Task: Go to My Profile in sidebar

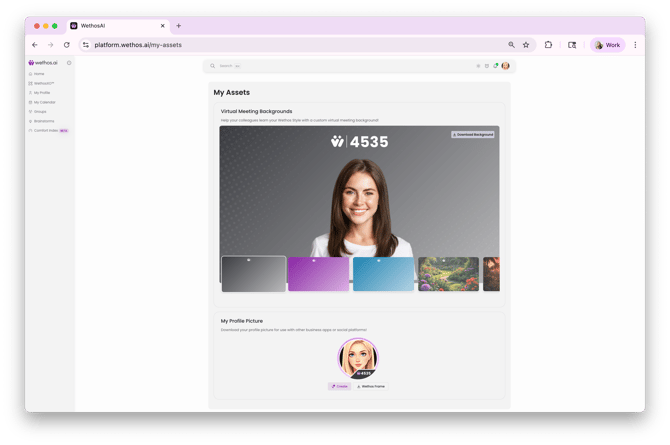Action: pos(41,93)
